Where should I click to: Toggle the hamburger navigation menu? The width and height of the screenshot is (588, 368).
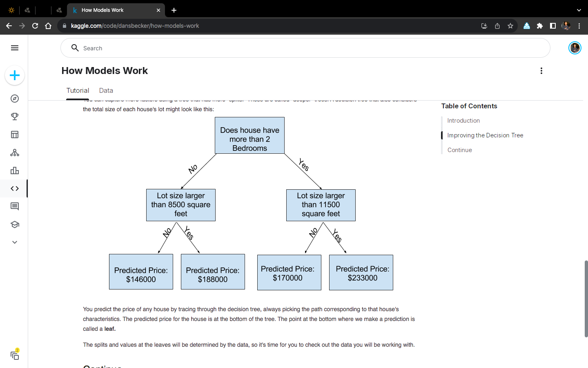15,48
